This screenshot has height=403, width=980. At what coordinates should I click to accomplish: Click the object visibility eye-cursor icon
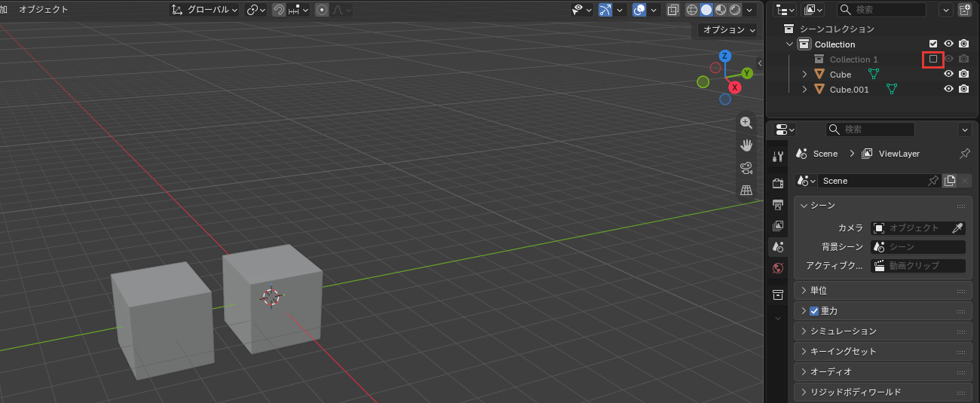[x=580, y=10]
